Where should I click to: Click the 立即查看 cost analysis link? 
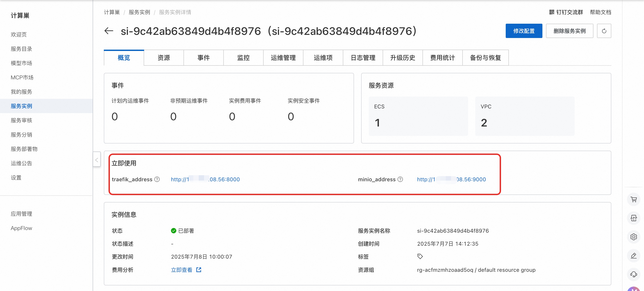(x=182, y=270)
